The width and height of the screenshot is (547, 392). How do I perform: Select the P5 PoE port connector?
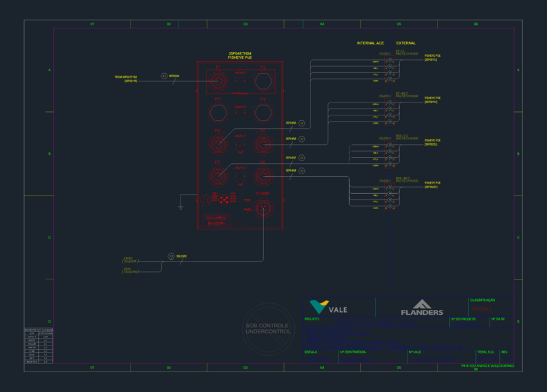coord(218,144)
